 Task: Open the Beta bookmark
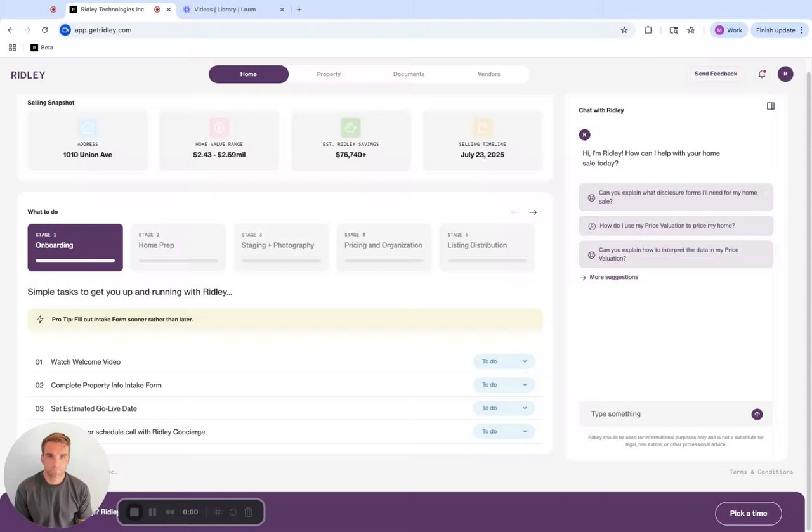click(x=42, y=48)
